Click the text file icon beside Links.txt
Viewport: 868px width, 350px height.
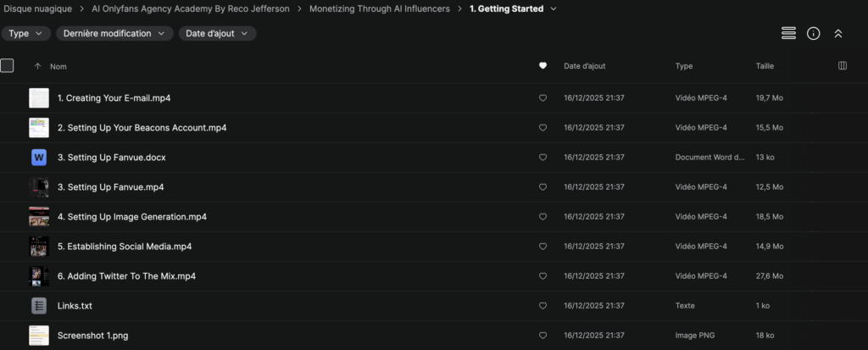39,305
